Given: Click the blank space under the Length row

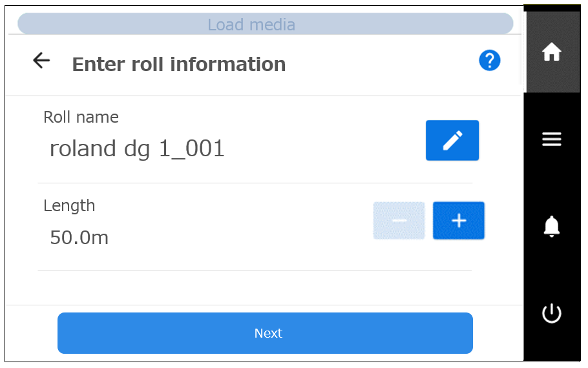Looking at the screenshot, I should coord(258,288).
